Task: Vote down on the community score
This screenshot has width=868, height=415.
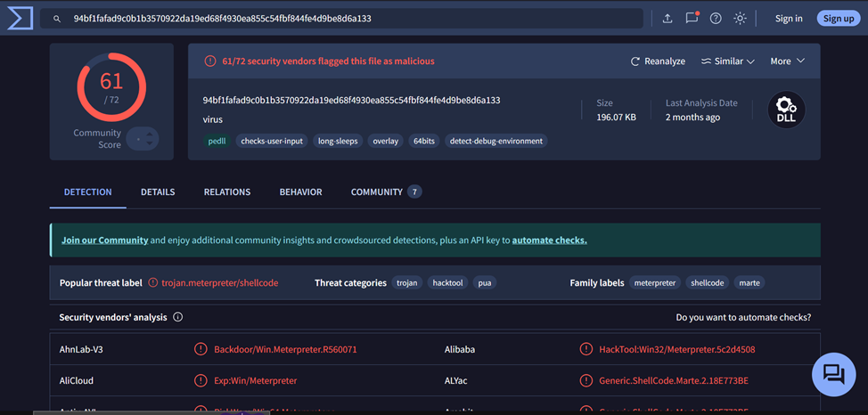Action: pyautogui.click(x=149, y=144)
